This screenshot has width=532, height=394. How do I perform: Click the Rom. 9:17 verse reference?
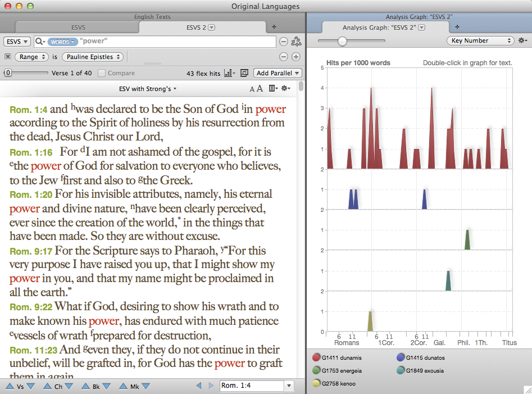point(31,251)
